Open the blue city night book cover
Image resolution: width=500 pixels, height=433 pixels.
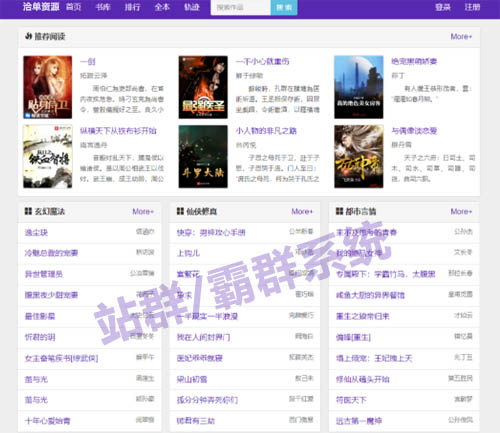(359, 87)
